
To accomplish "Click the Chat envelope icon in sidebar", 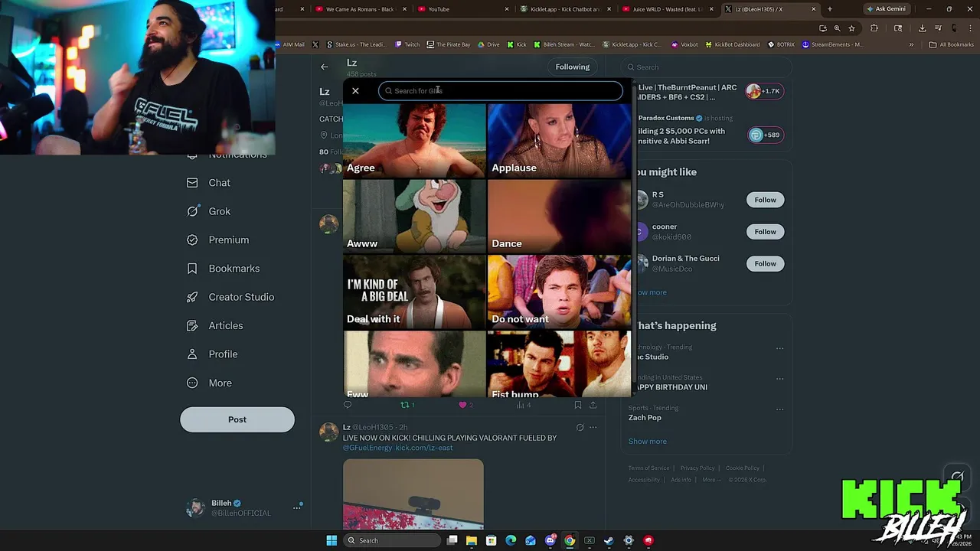I will 192,183.
